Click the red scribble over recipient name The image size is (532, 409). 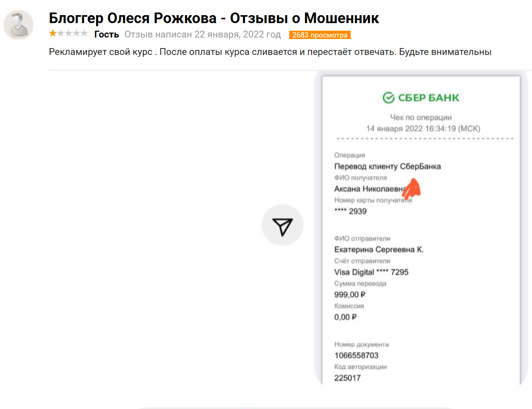point(412,189)
